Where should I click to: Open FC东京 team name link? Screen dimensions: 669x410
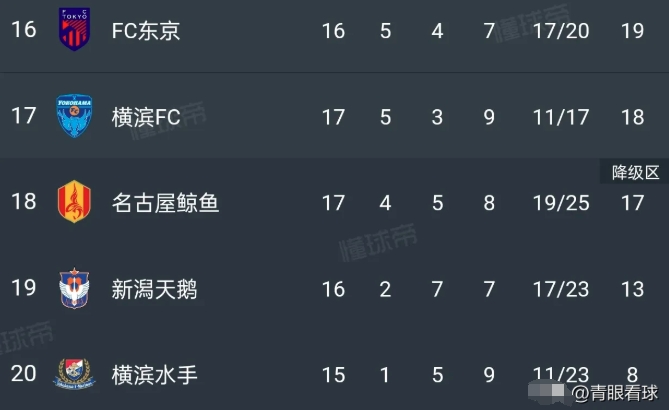tap(146, 31)
